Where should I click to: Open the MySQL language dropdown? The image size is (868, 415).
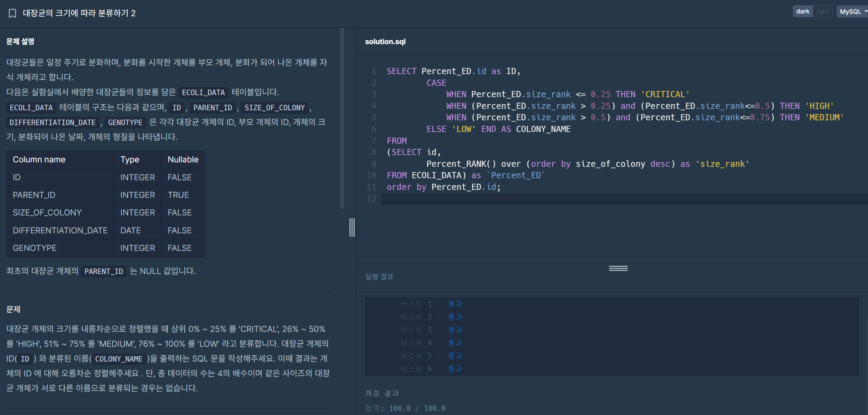click(850, 11)
